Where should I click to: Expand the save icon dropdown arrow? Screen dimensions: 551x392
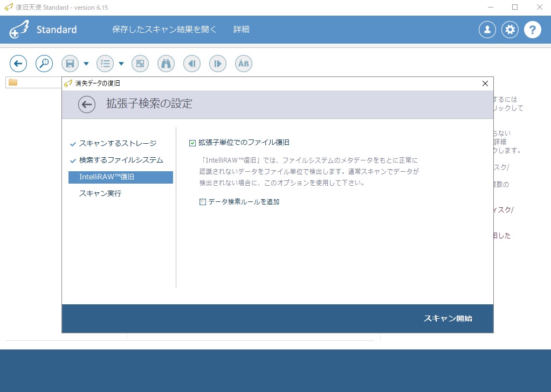(x=86, y=64)
